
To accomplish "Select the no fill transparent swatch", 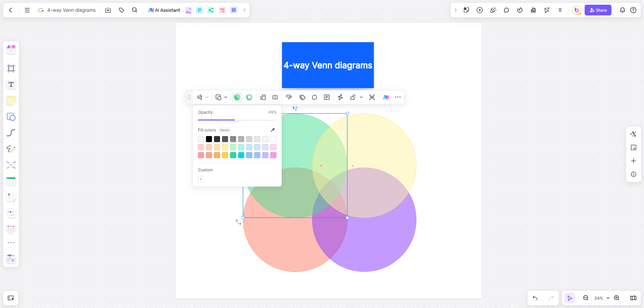I will tap(201, 139).
